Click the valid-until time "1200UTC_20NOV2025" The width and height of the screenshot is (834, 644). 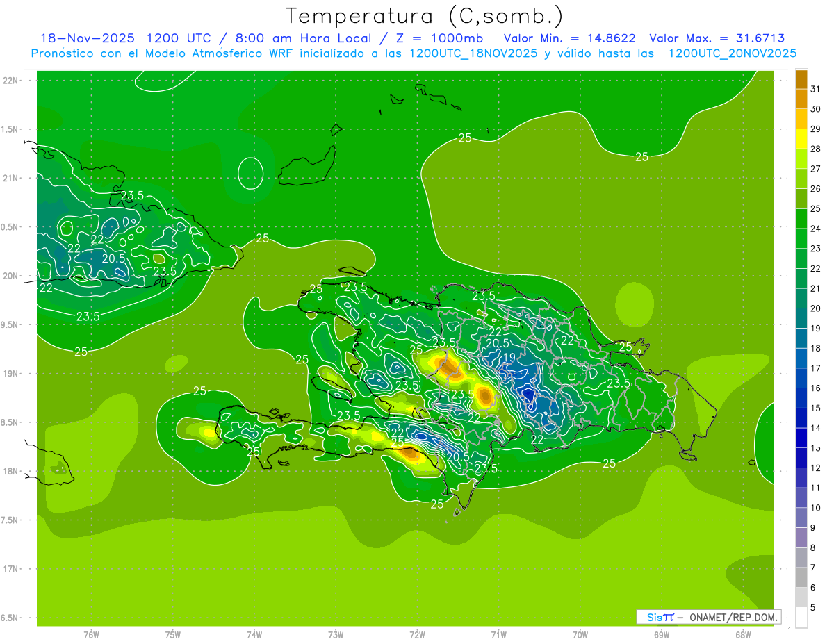click(x=733, y=53)
